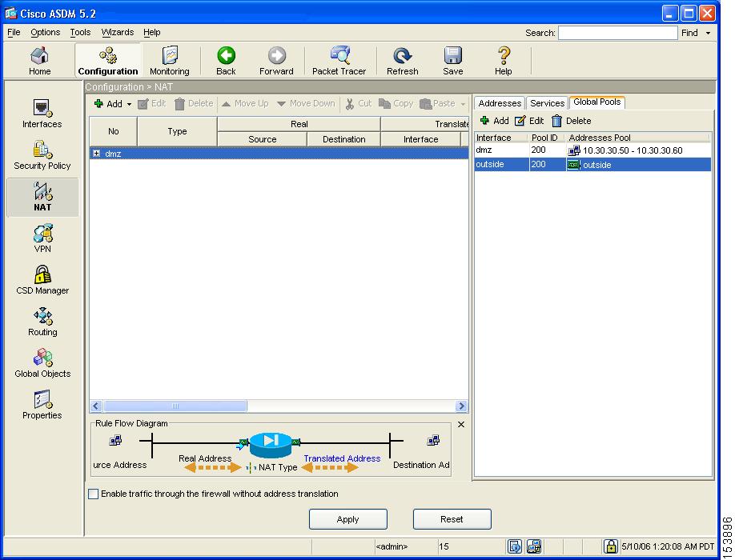Click the second status bar network icon
Viewport: 735px width, 560px height.
point(534,546)
